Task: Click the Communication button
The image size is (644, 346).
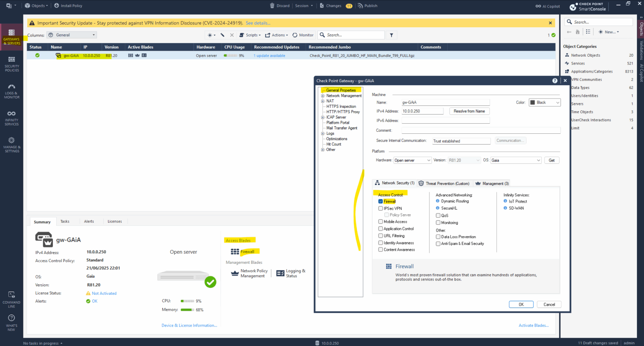Action: pyautogui.click(x=510, y=140)
